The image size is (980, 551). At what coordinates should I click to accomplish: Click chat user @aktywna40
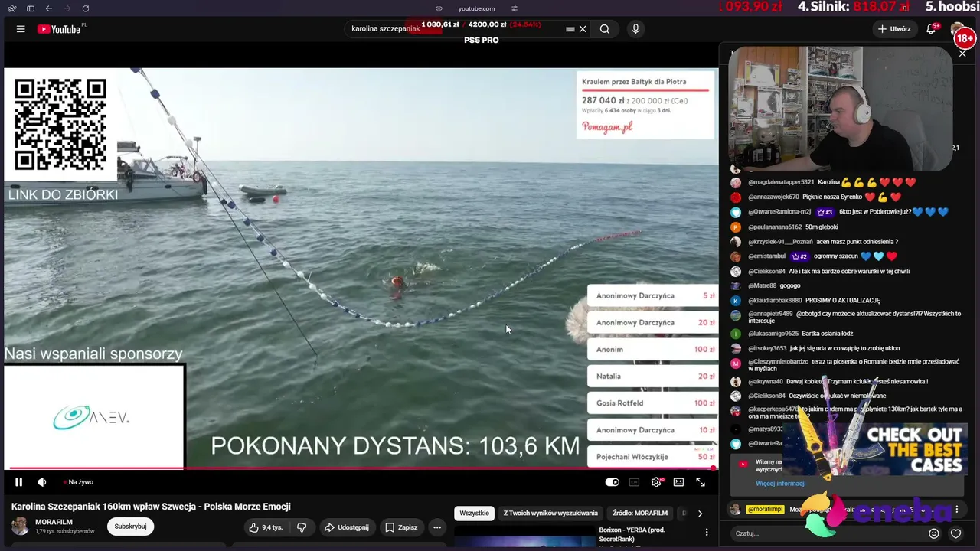coord(766,382)
